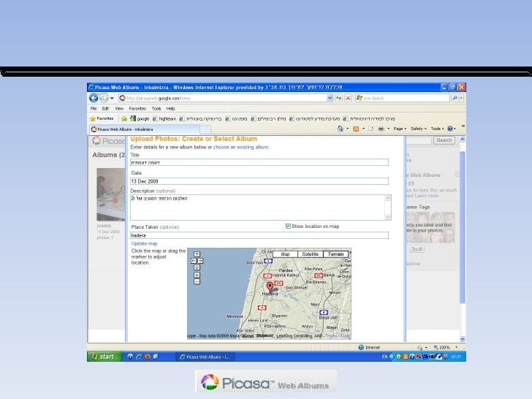532x399 pixels.
Task: Click the Add to Favorites Bar star icon
Action: pyautogui.click(x=124, y=118)
